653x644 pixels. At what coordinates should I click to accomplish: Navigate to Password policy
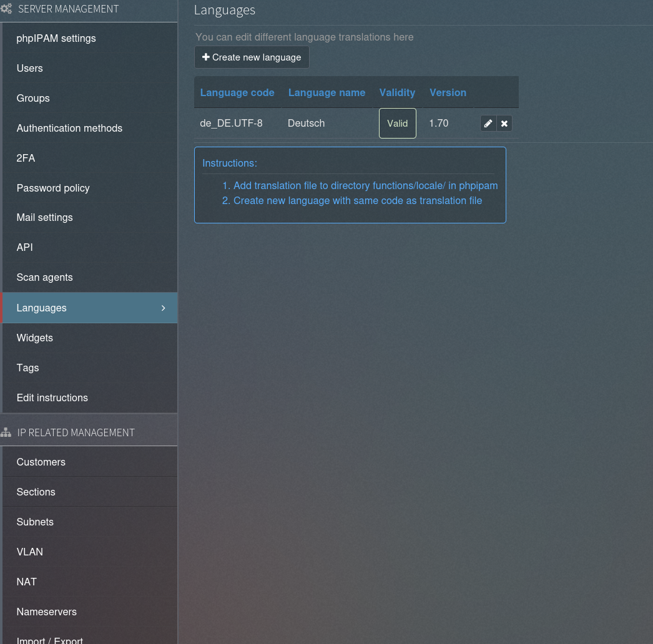tap(53, 188)
